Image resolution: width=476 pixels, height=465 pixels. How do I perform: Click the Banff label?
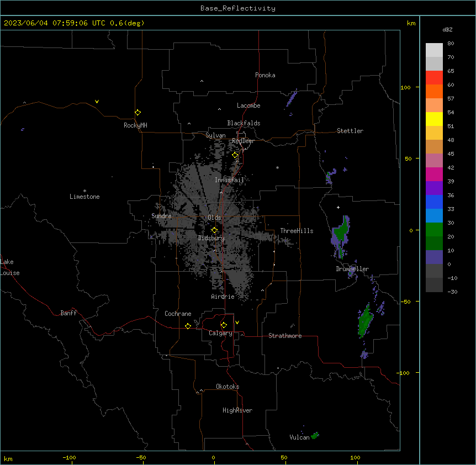pos(68,313)
